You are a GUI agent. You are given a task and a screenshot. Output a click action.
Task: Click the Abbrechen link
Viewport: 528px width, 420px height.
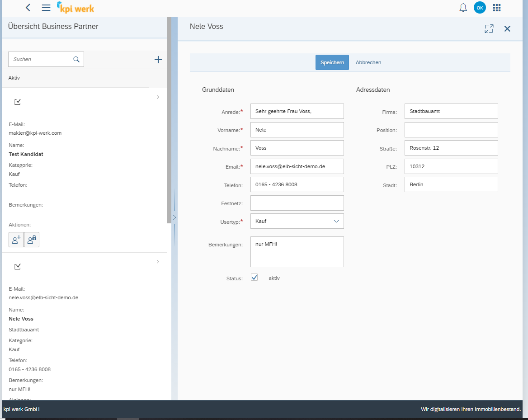pyautogui.click(x=368, y=62)
